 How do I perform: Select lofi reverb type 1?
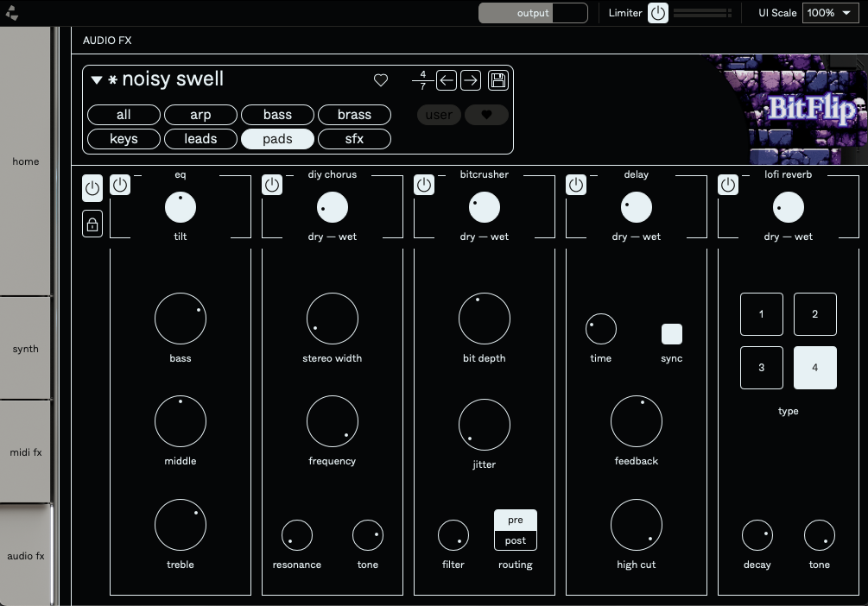click(762, 314)
